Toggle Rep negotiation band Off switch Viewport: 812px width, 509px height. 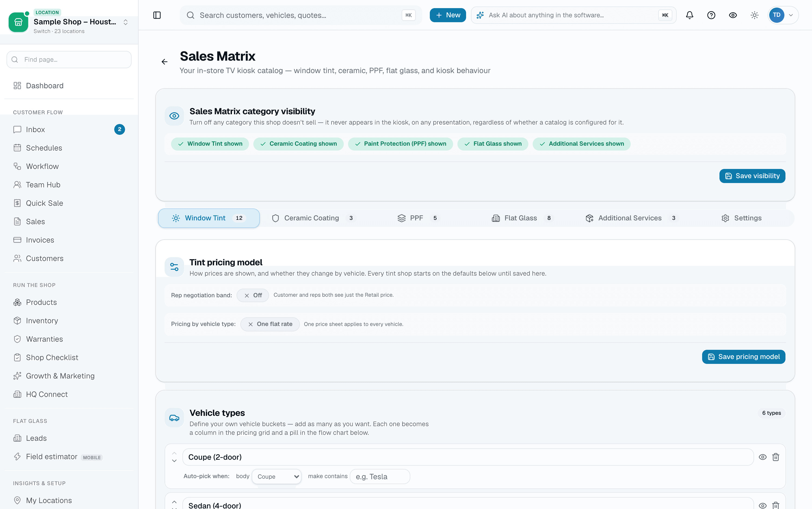pyautogui.click(x=253, y=295)
